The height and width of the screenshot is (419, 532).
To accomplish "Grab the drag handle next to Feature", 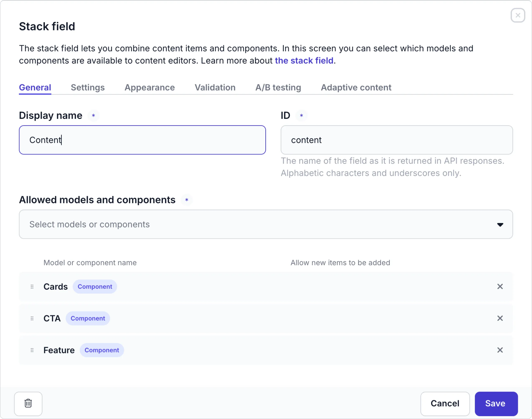I will point(32,350).
